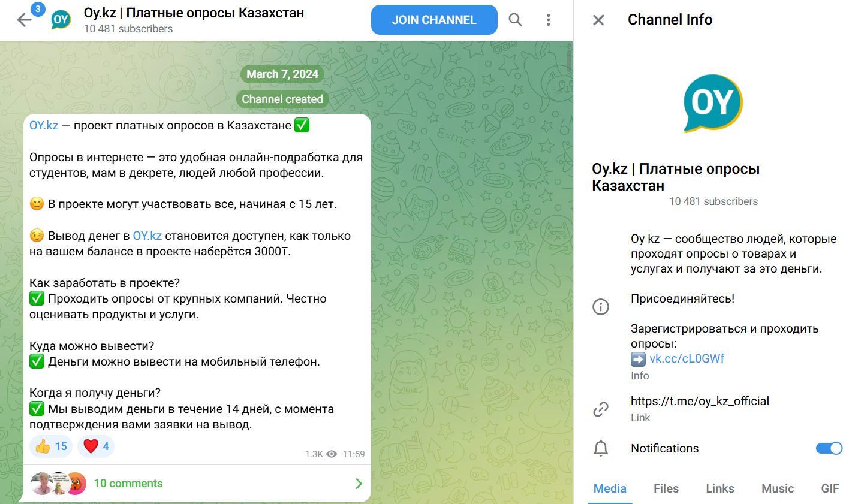Toggle the heart reaction on the post
Viewport: 852px width, 504px height.
point(95,446)
